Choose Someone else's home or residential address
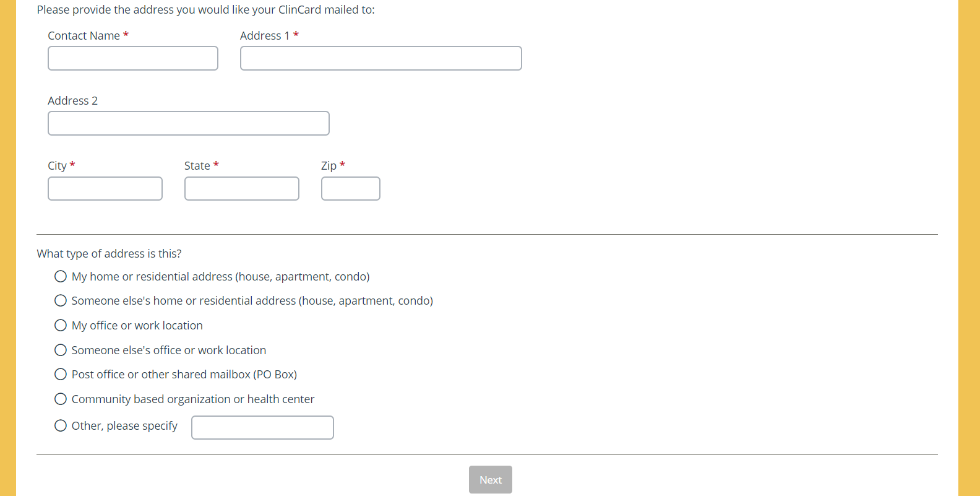This screenshot has height=496, width=980. coord(61,300)
